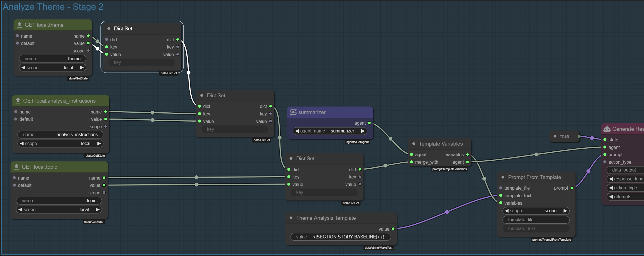
Task: Click right arrow of scope in GET local.topic
Action: coord(98,209)
